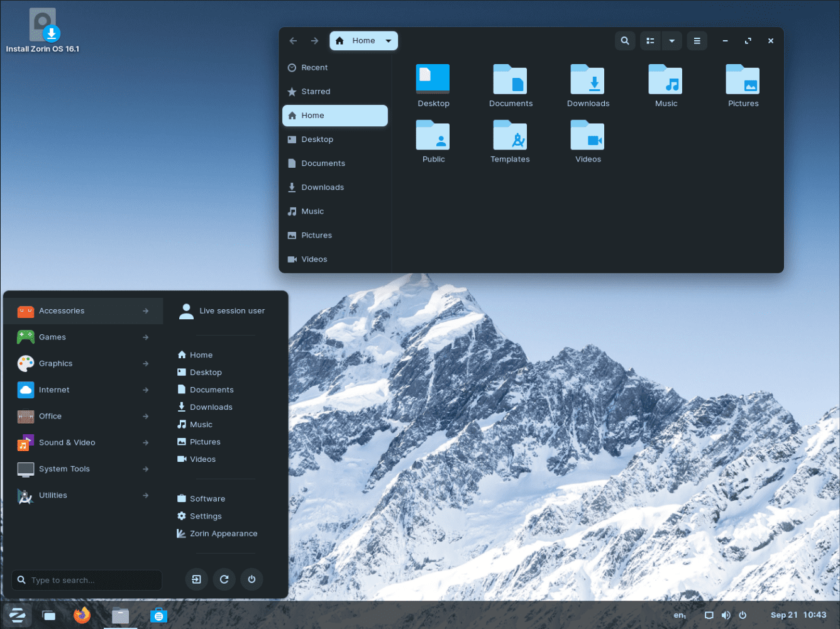This screenshot has height=629, width=840.
Task: Click the log out icon in the Zorin menu
Action: [196, 579]
